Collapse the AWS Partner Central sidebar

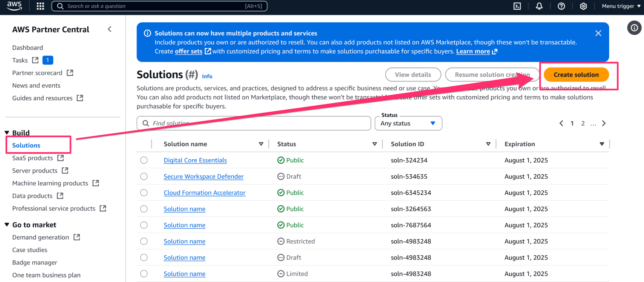(110, 29)
